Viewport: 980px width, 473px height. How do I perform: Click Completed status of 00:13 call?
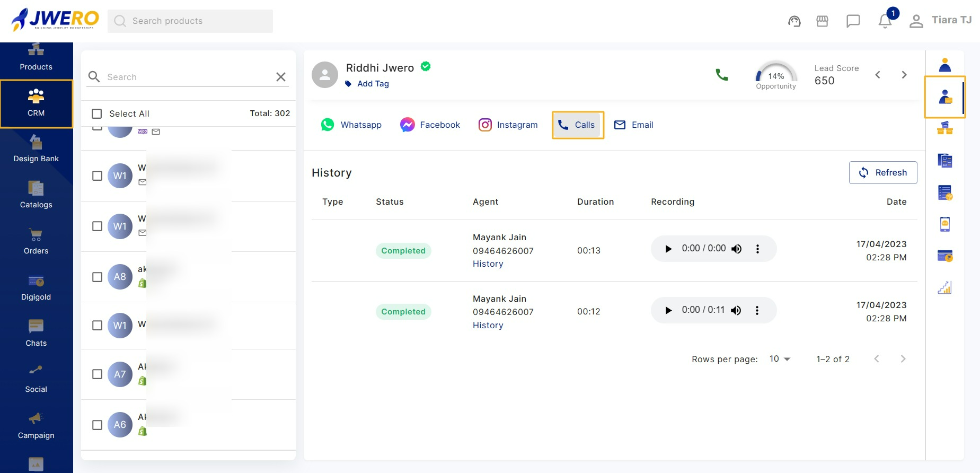click(x=403, y=250)
